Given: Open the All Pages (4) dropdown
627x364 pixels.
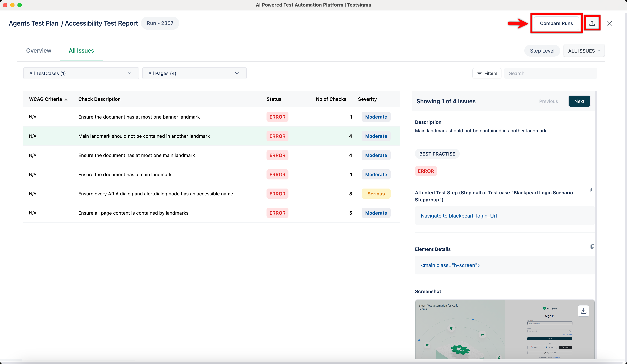Looking at the screenshot, I should click(x=194, y=73).
